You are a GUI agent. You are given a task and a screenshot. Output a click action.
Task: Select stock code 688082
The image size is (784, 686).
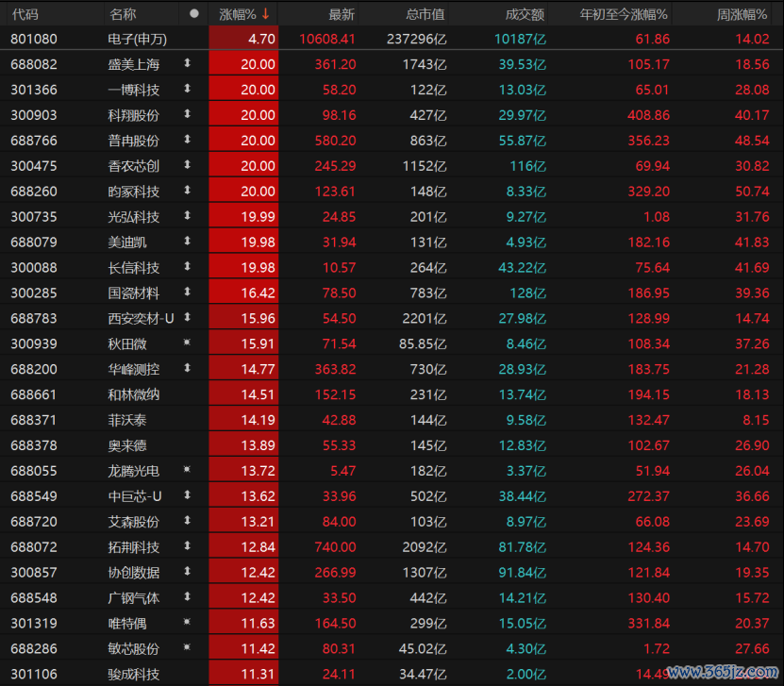pos(34,64)
